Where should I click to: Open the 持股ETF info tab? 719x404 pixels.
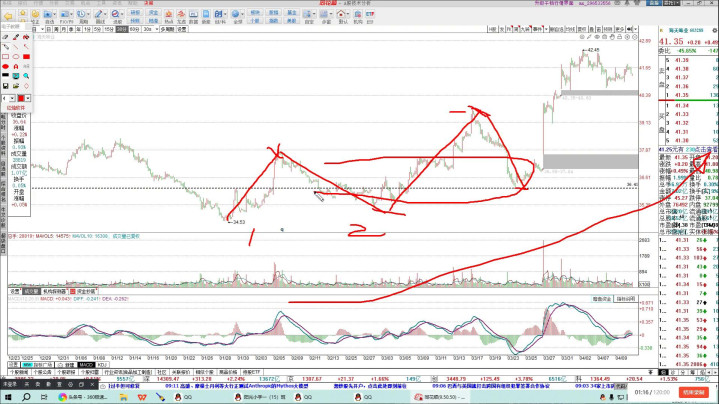(251, 372)
